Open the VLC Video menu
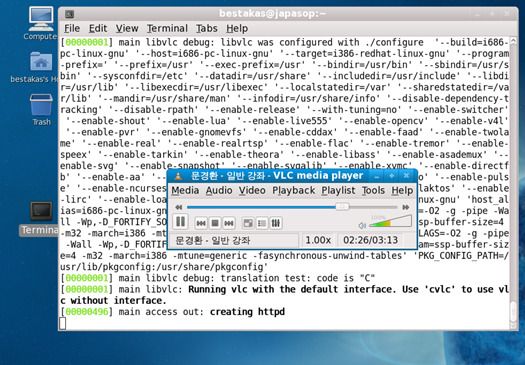The width and height of the screenshot is (525, 365). (252, 190)
